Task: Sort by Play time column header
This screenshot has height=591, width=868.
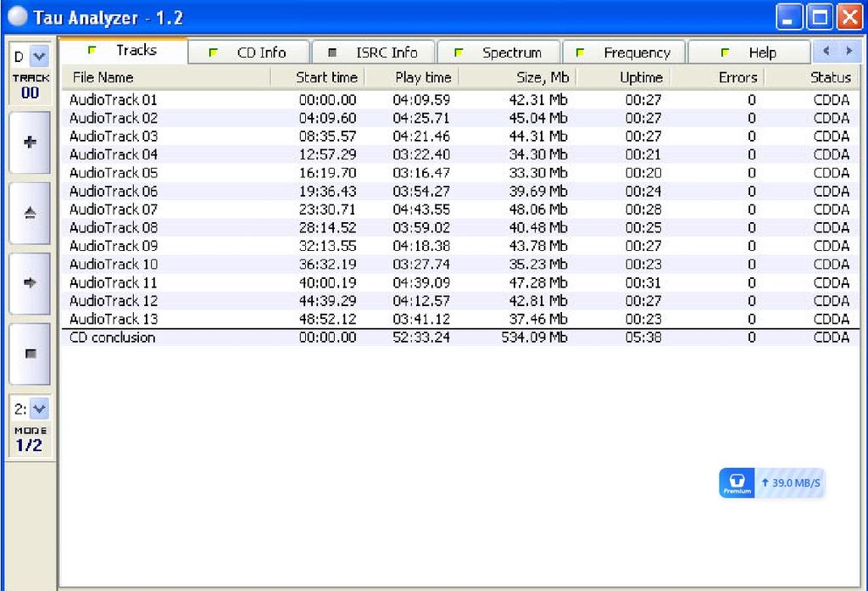Action: point(412,77)
